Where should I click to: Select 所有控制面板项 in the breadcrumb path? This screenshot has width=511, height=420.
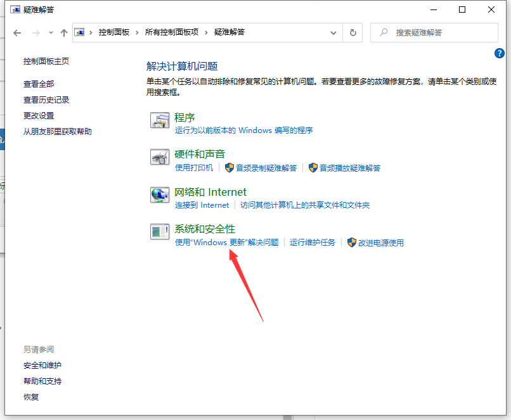click(x=172, y=32)
